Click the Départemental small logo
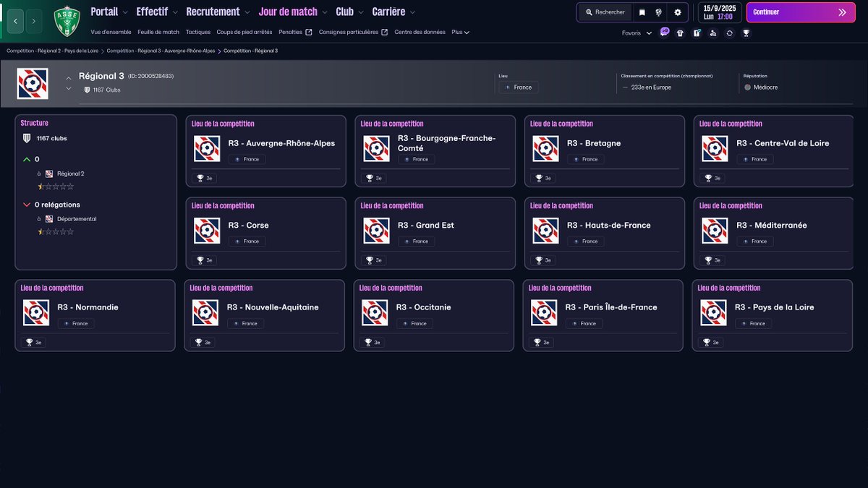The width and height of the screenshot is (868, 488). pyautogui.click(x=49, y=219)
